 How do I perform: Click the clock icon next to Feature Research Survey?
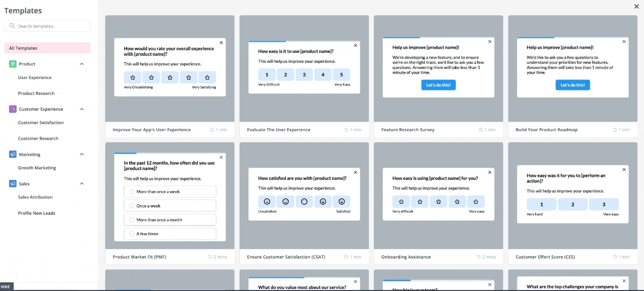[x=481, y=129]
